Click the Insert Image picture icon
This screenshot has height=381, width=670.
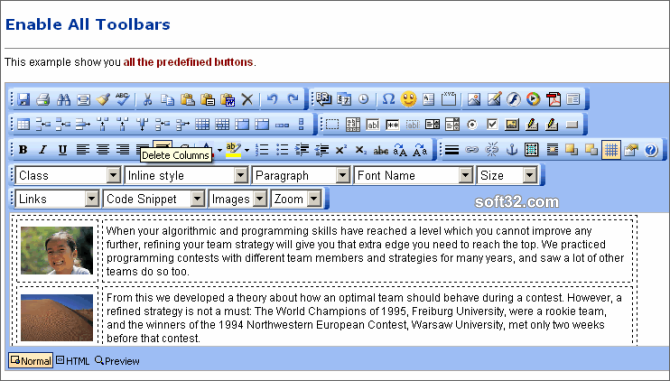click(x=473, y=99)
